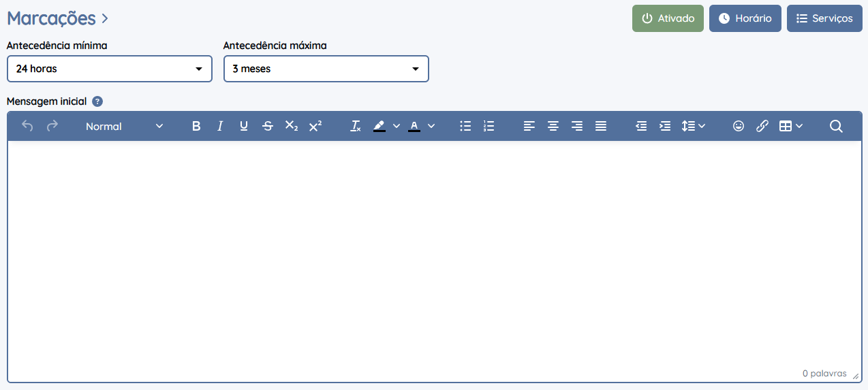The width and height of the screenshot is (868, 390).
Task: Open the Serviços list
Action: click(824, 18)
